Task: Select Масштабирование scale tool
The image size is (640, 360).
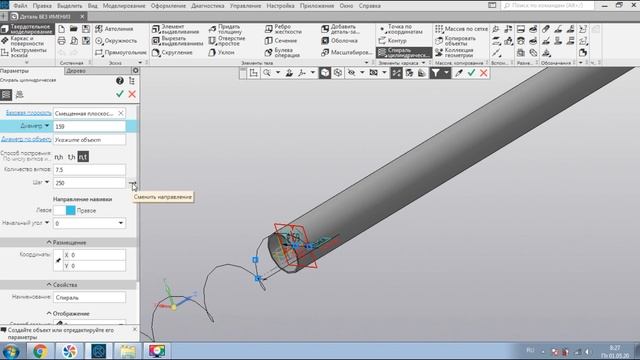Action: point(346,53)
